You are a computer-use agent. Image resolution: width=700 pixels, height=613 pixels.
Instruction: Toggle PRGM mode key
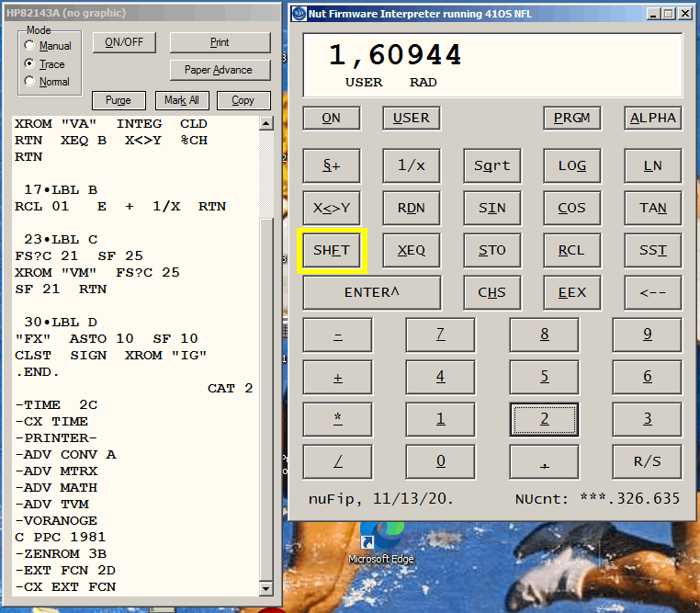pos(572,118)
